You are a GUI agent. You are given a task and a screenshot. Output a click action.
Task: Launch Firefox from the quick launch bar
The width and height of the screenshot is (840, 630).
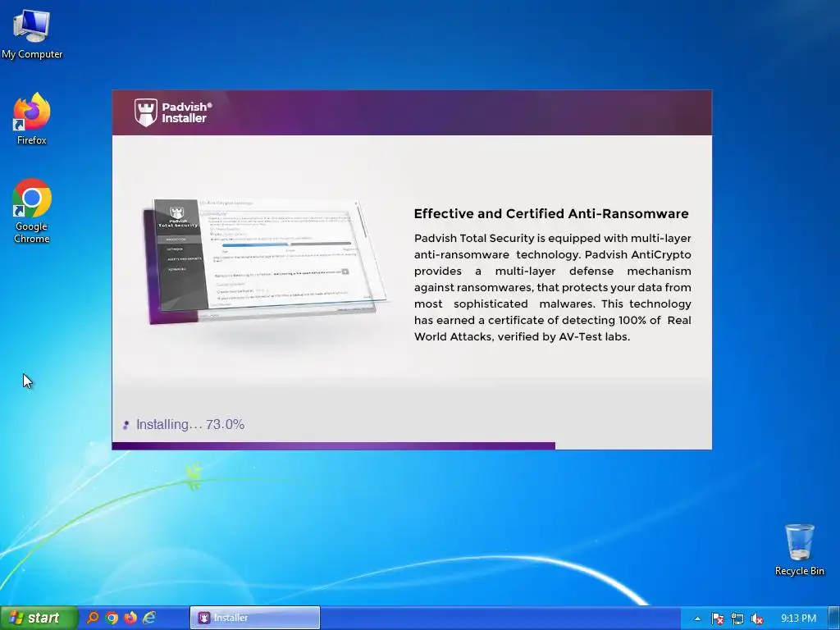tap(130, 618)
